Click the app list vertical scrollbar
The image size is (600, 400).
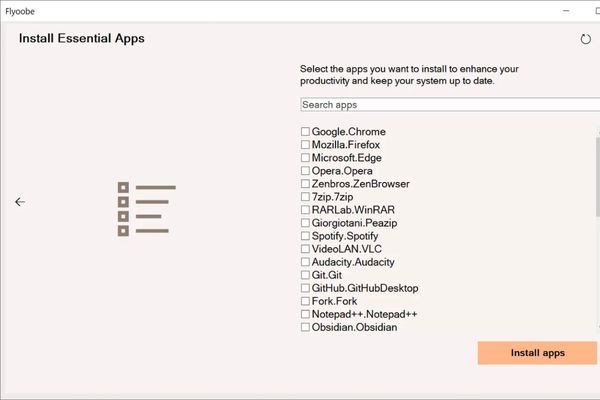pos(597,175)
